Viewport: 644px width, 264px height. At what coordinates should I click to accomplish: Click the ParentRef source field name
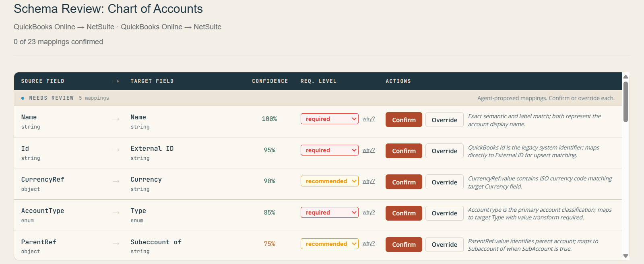point(39,242)
